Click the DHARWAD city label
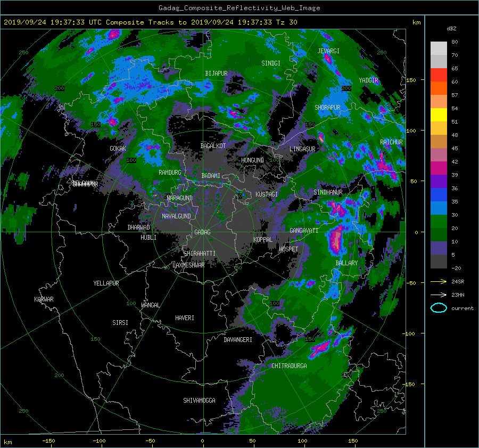Image resolution: width=479 pixels, height=448 pixels. tap(139, 227)
